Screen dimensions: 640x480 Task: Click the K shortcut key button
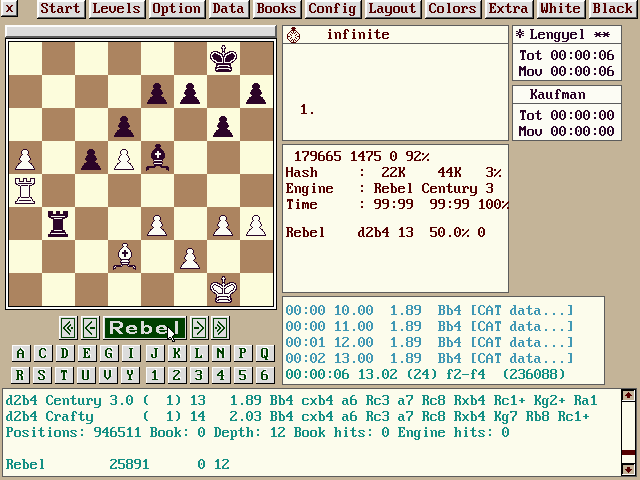pos(176,353)
